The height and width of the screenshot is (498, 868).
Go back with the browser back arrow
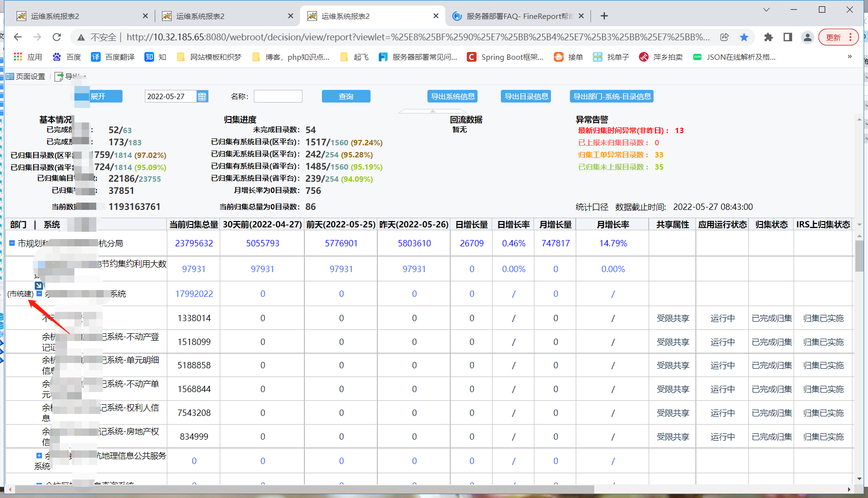(18, 37)
